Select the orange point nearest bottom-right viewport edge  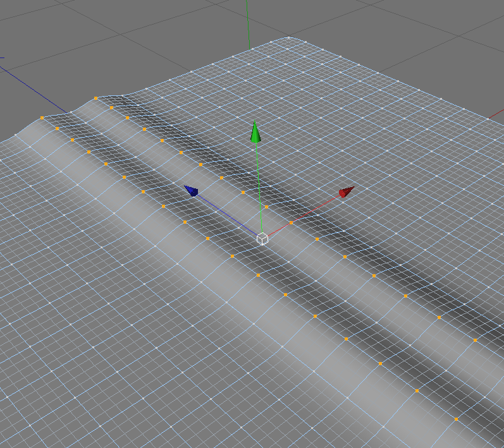point(457,419)
